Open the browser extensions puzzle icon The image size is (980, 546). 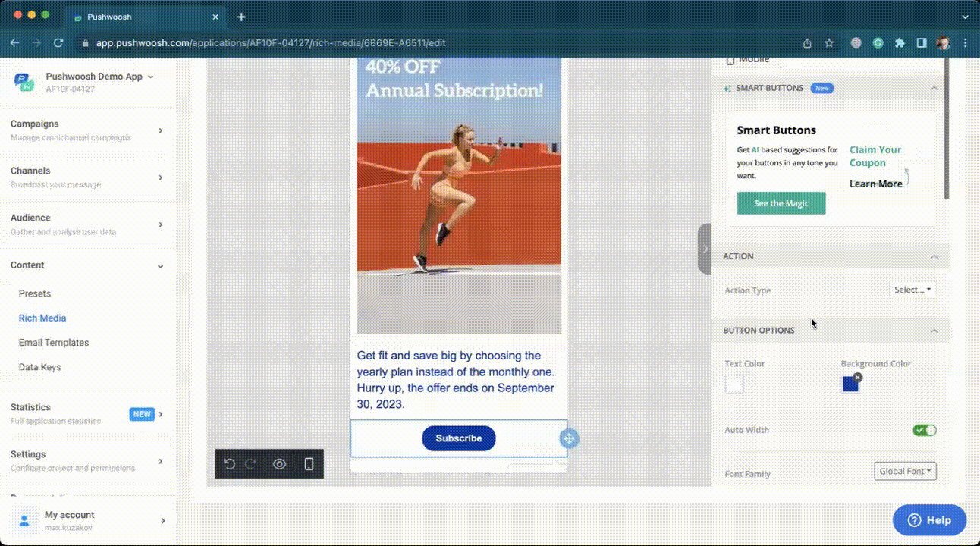click(900, 43)
